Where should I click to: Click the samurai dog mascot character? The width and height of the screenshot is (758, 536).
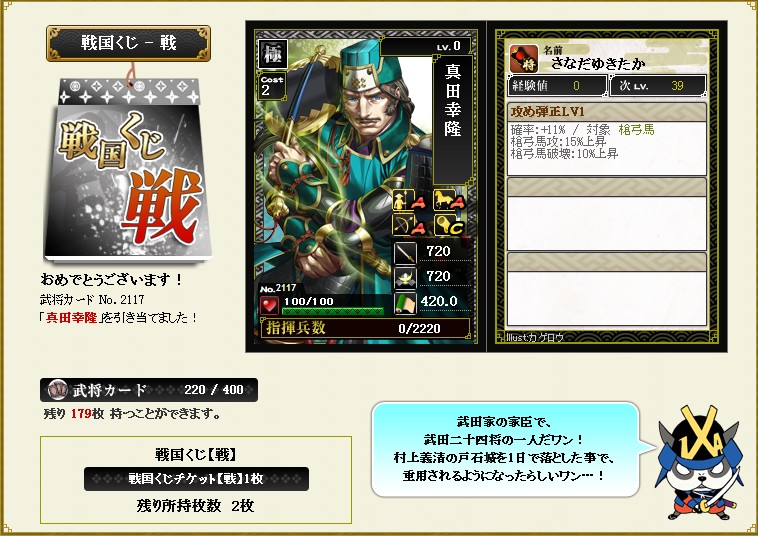(699, 463)
